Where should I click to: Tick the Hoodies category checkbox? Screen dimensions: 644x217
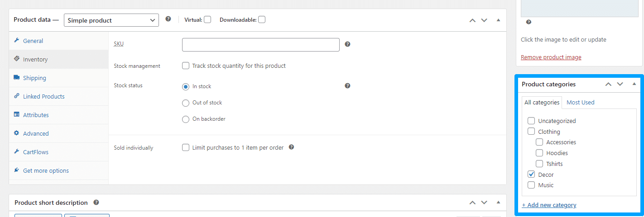[539, 153]
